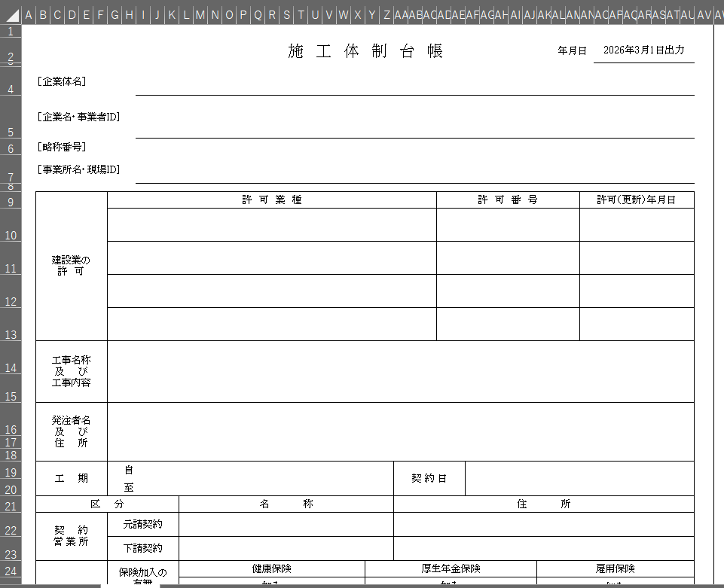This screenshot has height=588, width=724.
Task: Click the 許可業種 column heading cell
Action: pos(272,200)
